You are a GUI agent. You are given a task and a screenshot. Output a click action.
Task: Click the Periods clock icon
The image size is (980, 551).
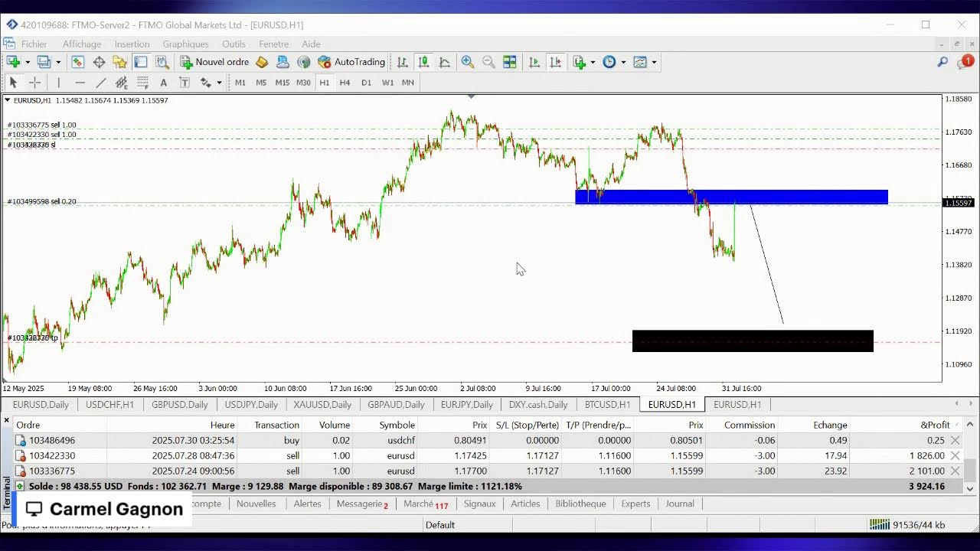coord(609,62)
